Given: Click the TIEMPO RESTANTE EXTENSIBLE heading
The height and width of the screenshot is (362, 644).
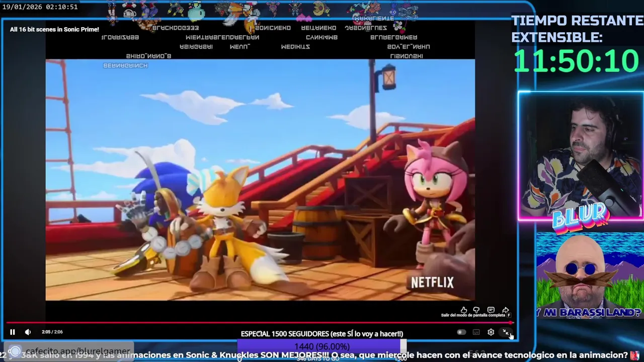Looking at the screenshot, I should point(577,29).
